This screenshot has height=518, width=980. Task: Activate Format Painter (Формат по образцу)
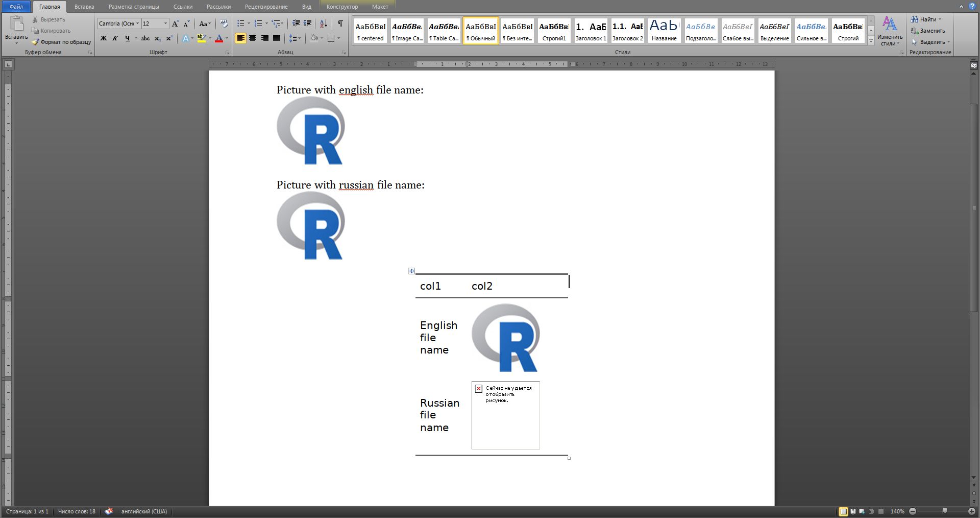tap(61, 42)
